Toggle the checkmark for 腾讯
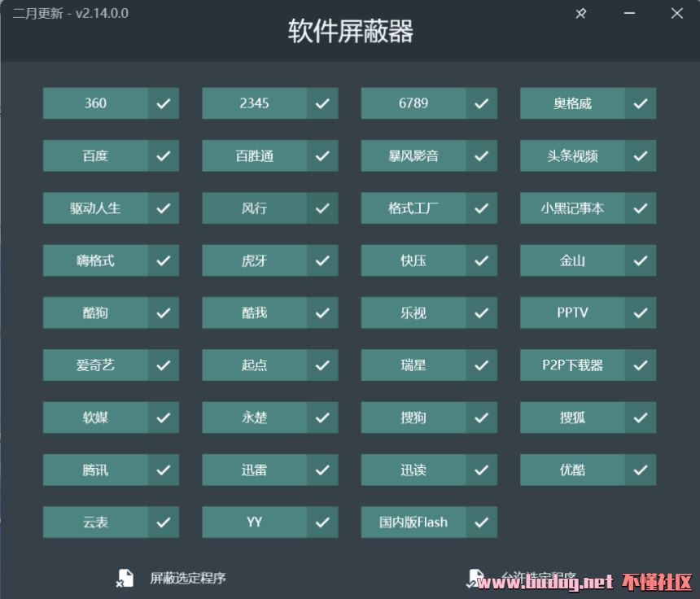 click(164, 470)
